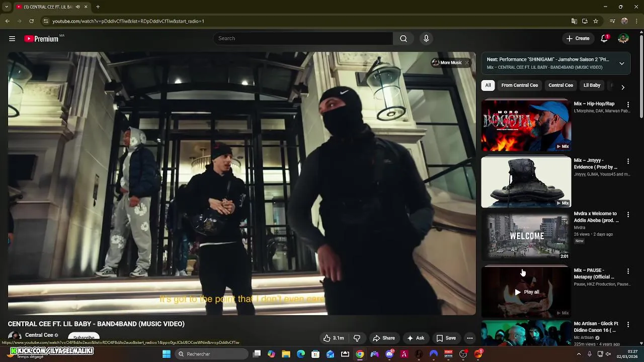Click Windows taskbar Rechercher search box

click(211, 354)
